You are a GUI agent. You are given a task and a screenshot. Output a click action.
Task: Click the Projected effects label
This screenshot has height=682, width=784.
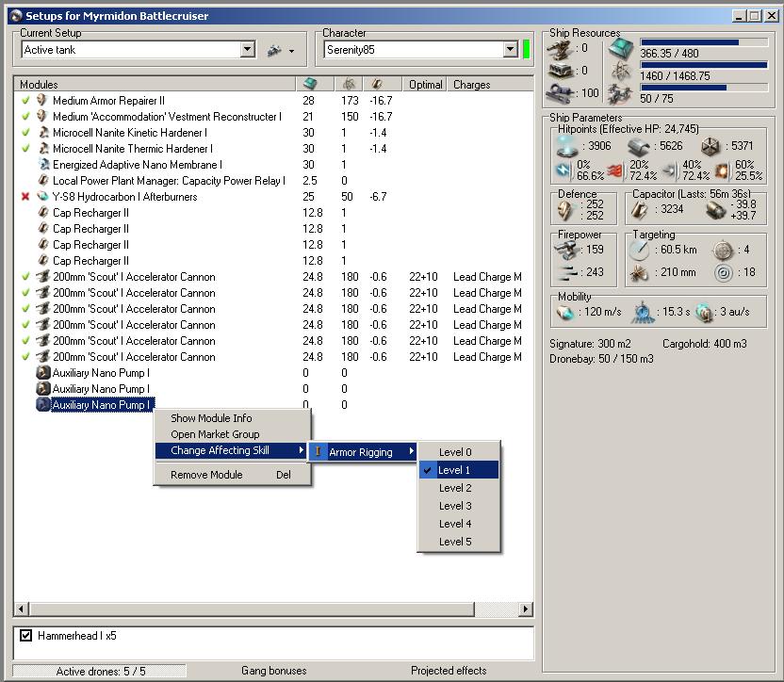(x=449, y=671)
